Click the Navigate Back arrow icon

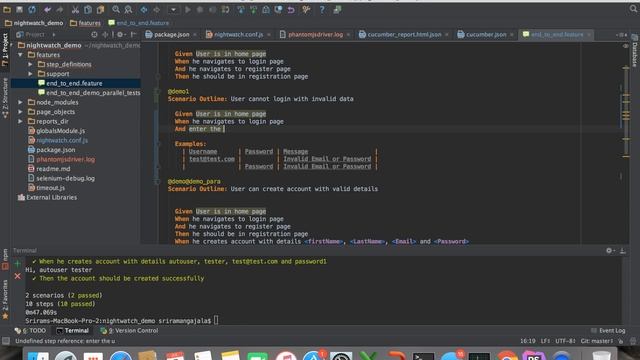pyautogui.click(x=144, y=9)
